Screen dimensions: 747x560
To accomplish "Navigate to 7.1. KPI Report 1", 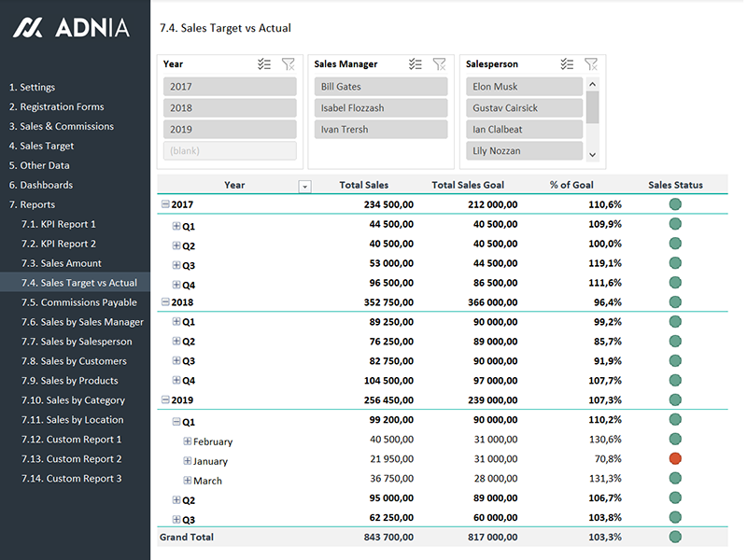I will (x=59, y=224).
